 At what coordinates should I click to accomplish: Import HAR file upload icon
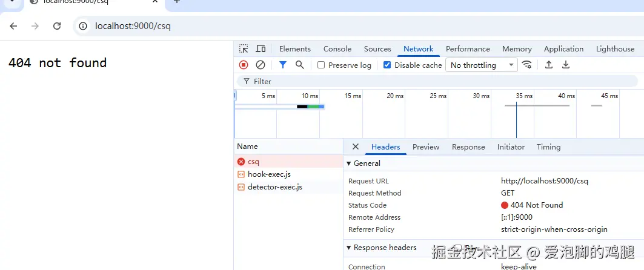click(x=549, y=65)
